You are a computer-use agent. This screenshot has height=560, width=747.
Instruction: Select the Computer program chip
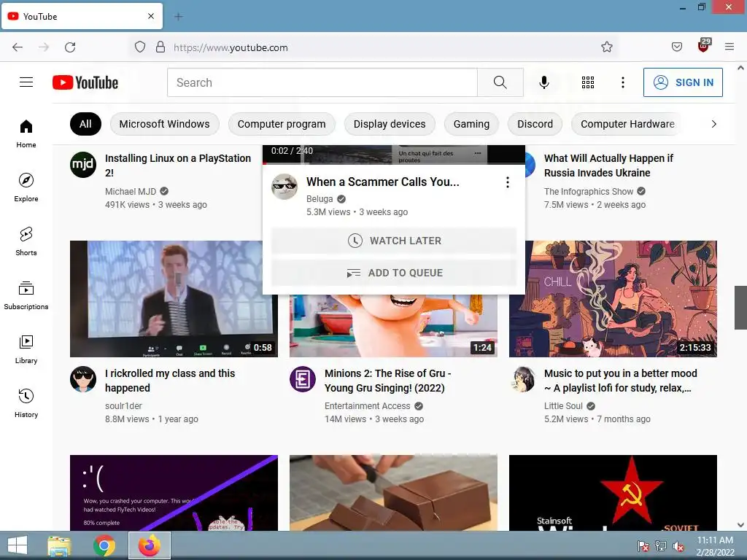[x=282, y=124]
